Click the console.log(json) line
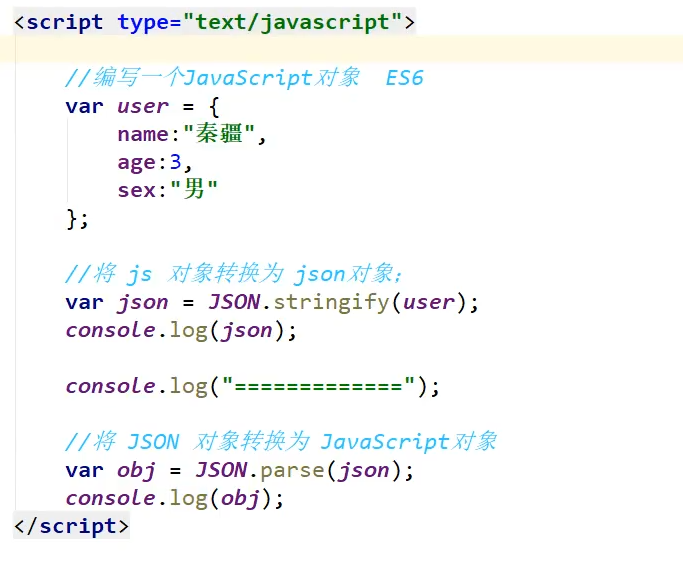 [181, 330]
